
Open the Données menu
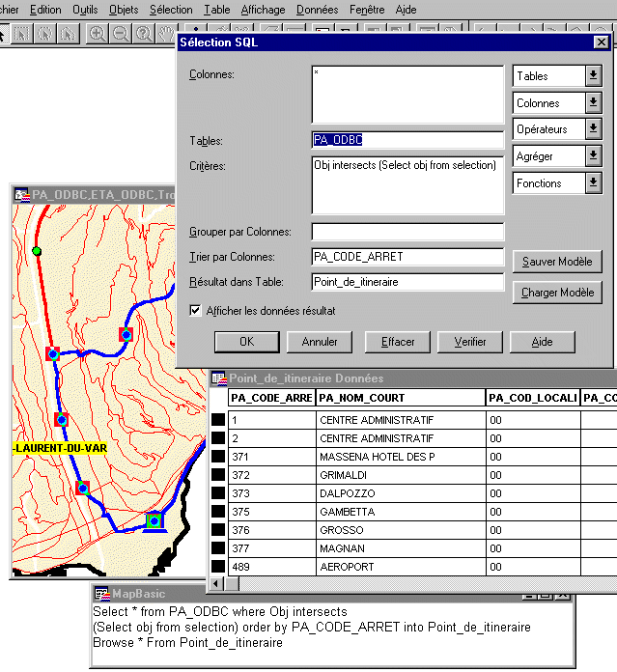317,10
